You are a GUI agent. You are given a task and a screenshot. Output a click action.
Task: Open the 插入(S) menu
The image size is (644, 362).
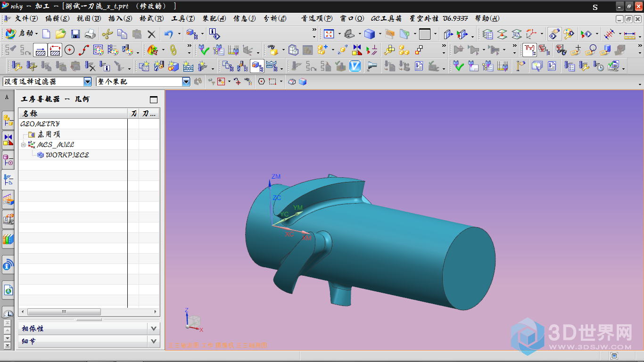pyautogui.click(x=120, y=18)
